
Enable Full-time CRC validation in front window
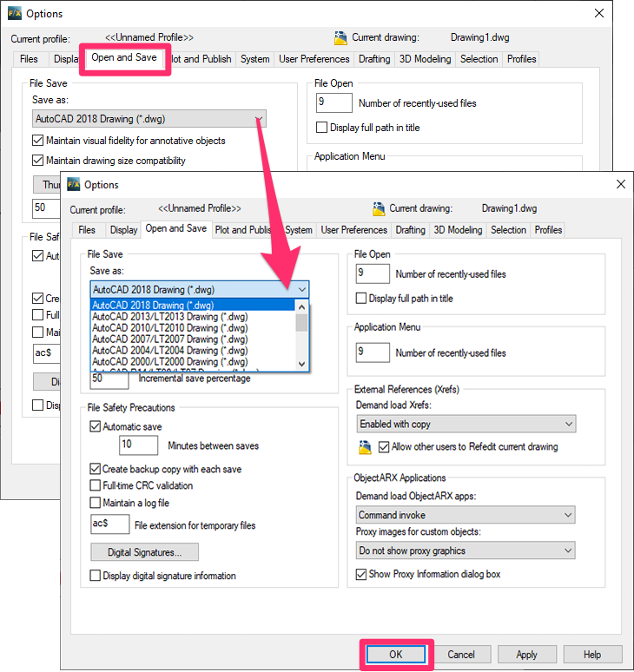click(96, 485)
